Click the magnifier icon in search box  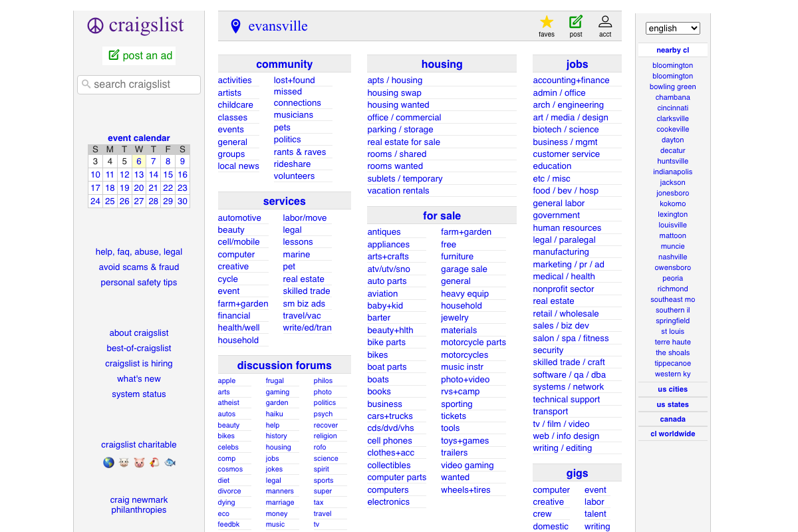pos(86,84)
